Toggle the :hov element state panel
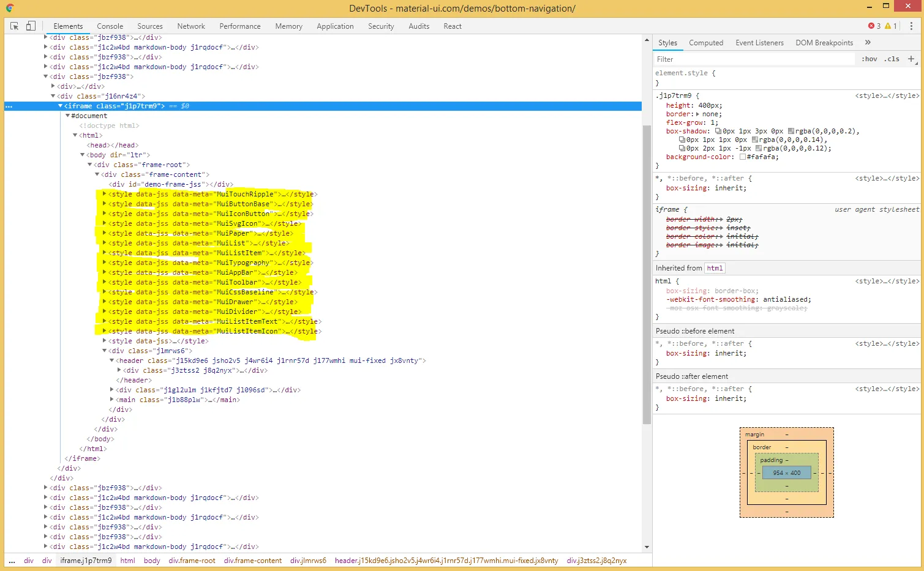 869,59
